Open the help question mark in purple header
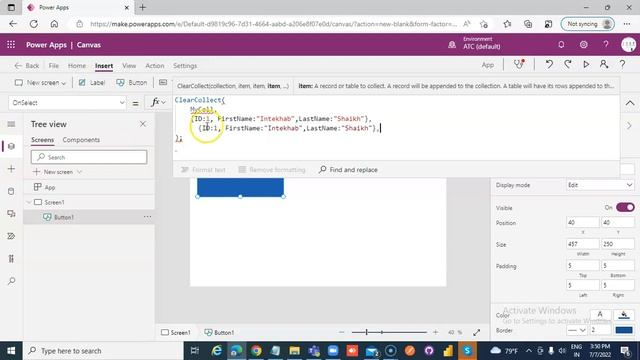The width and height of the screenshot is (640, 360). pyautogui.click(x=606, y=44)
